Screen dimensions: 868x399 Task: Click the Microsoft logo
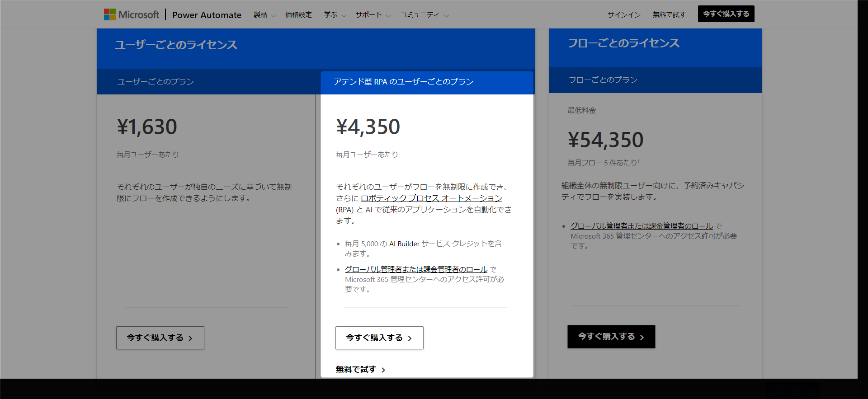132,14
